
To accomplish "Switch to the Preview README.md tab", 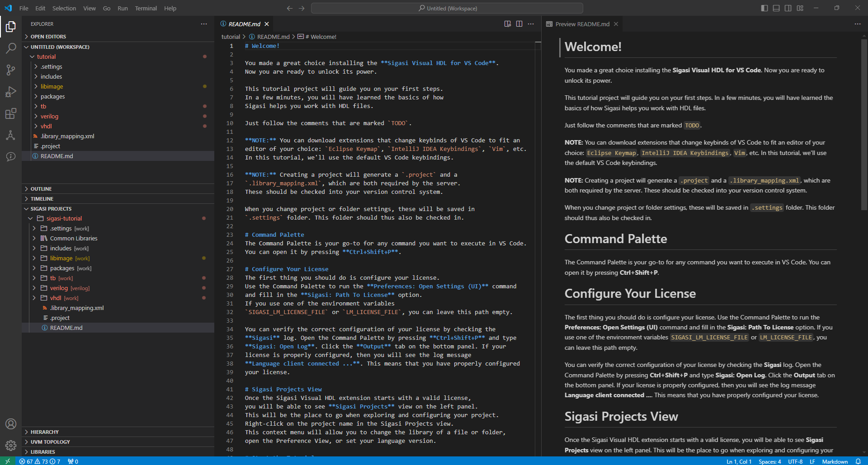I will point(582,24).
